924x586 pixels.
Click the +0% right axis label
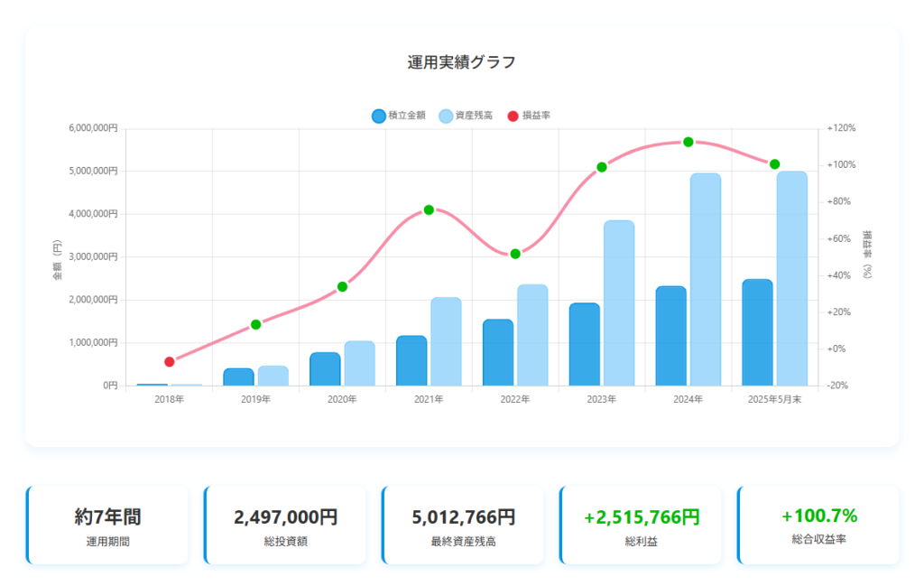coord(836,349)
